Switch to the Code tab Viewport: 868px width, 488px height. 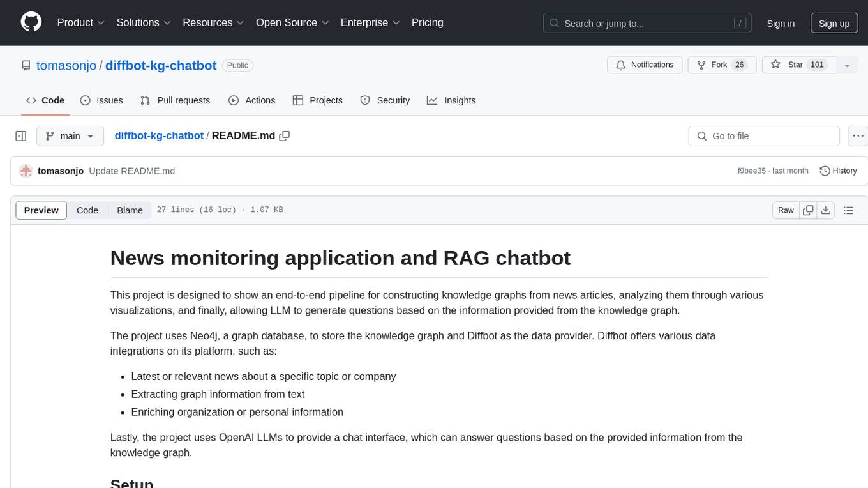45,100
